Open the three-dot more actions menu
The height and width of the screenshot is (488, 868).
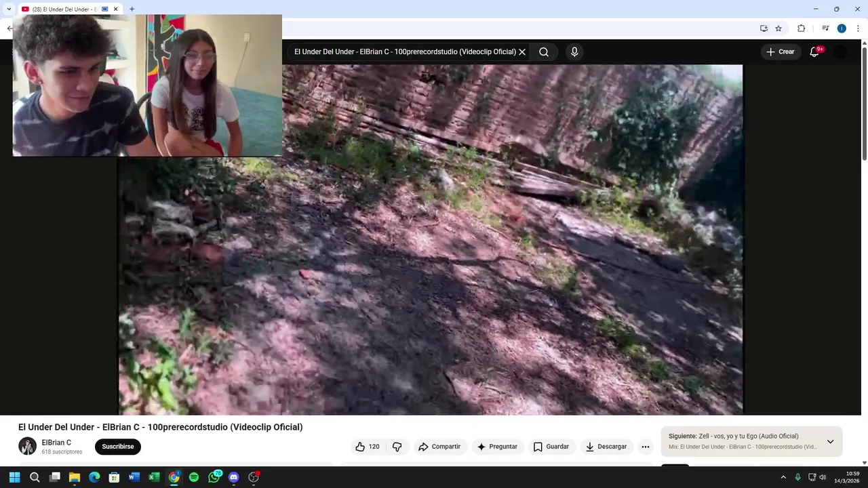(x=646, y=447)
